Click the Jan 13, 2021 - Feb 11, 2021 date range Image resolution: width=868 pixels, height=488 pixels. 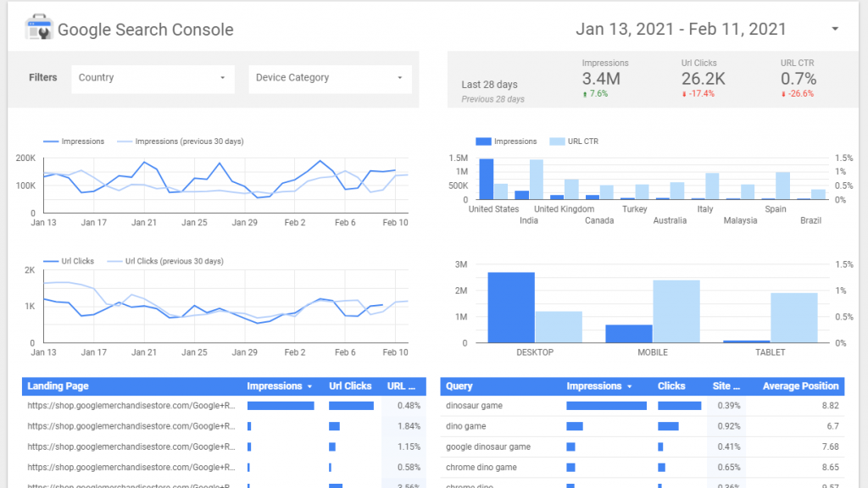[681, 29]
